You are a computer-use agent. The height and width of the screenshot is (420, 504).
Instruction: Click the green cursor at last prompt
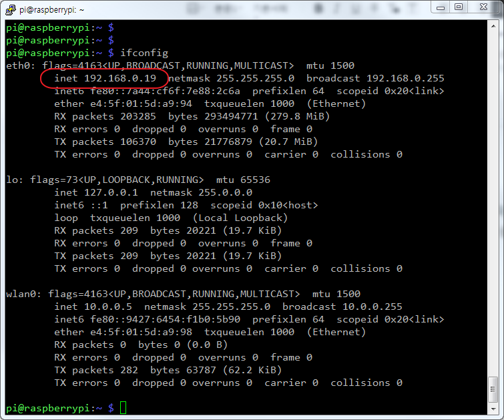pos(123,408)
